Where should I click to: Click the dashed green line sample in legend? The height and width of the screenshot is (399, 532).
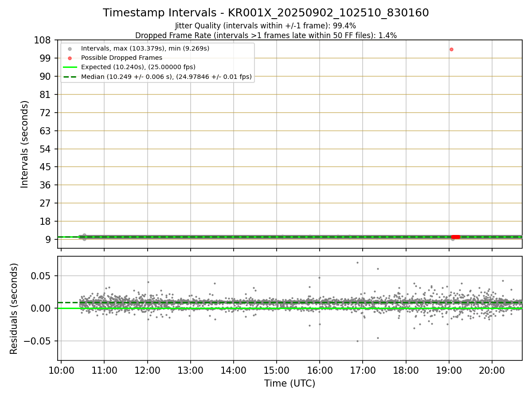(x=70, y=77)
